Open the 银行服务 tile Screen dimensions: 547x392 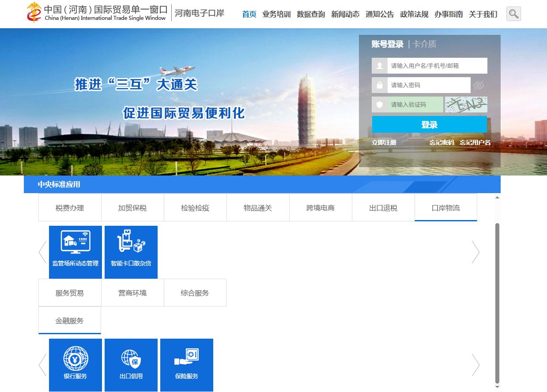75,365
